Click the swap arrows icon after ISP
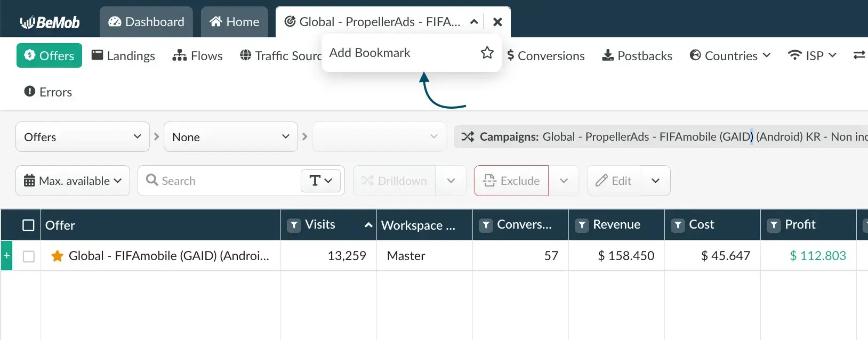868x340 pixels. (859, 55)
